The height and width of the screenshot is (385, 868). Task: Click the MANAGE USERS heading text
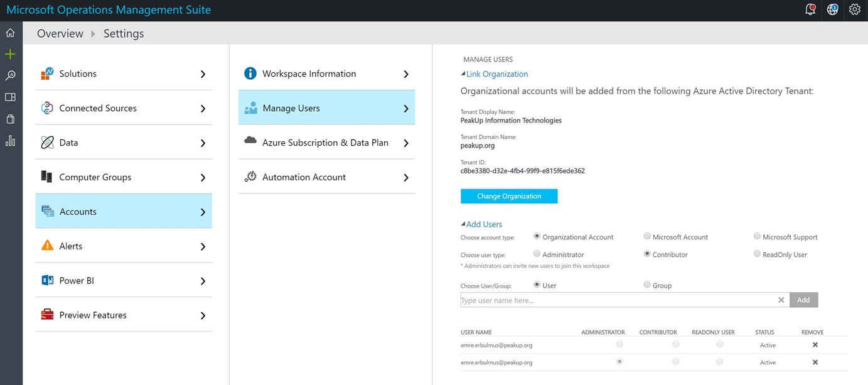488,60
